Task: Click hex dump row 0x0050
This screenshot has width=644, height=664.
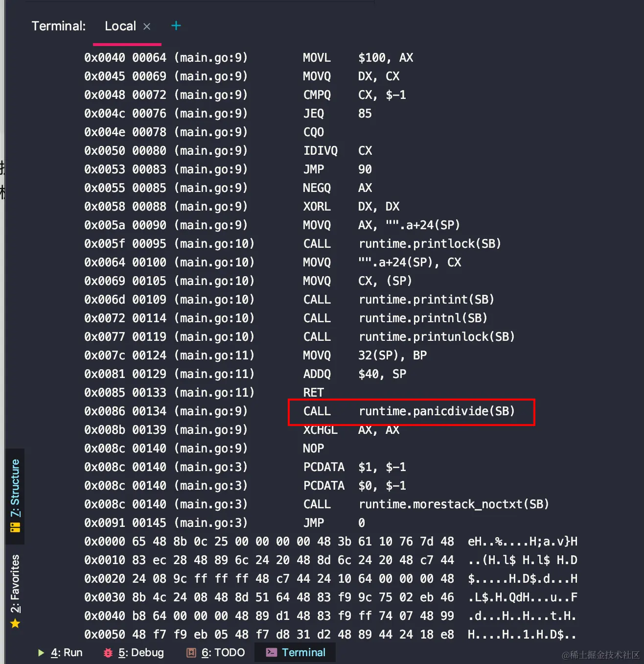Action: 331,635
